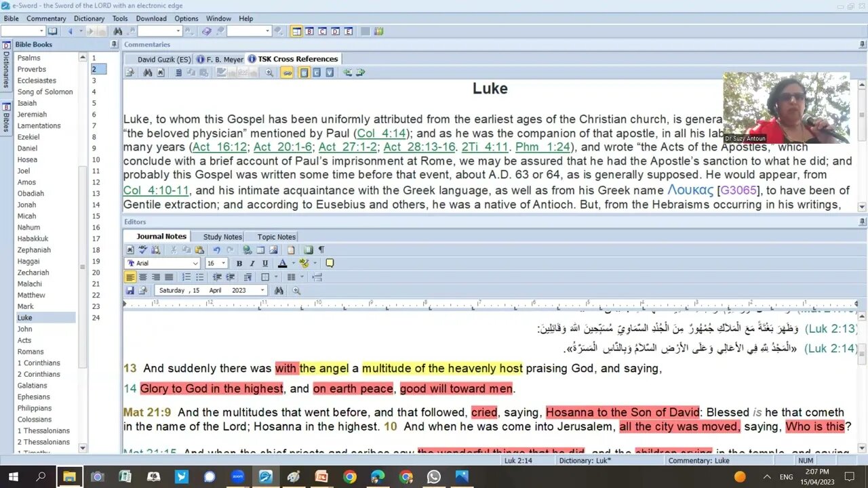Search commentary with the binoculars icon in the Commentaries toolbar
The width and height of the screenshot is (868, 488).
147,73
